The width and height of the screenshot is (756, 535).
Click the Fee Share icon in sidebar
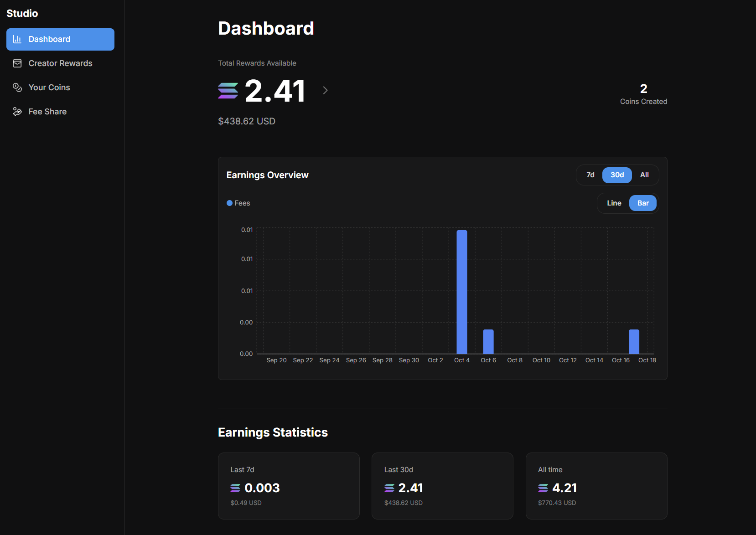click(x=17, y=111)
